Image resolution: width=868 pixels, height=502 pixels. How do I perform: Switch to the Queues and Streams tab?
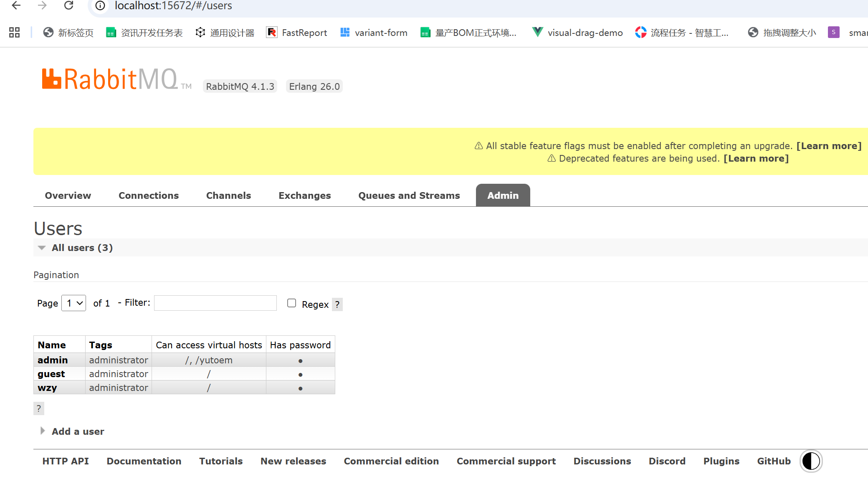409,195
